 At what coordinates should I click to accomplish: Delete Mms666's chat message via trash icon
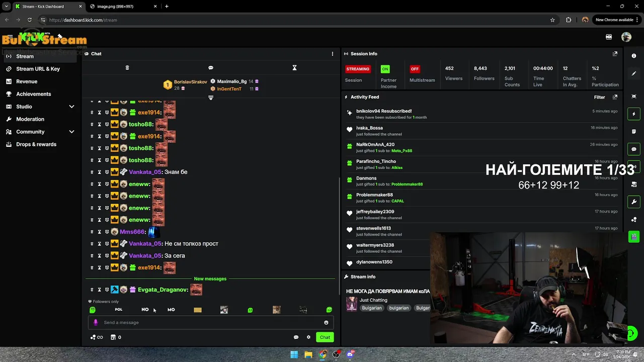(x=92, y=232)
